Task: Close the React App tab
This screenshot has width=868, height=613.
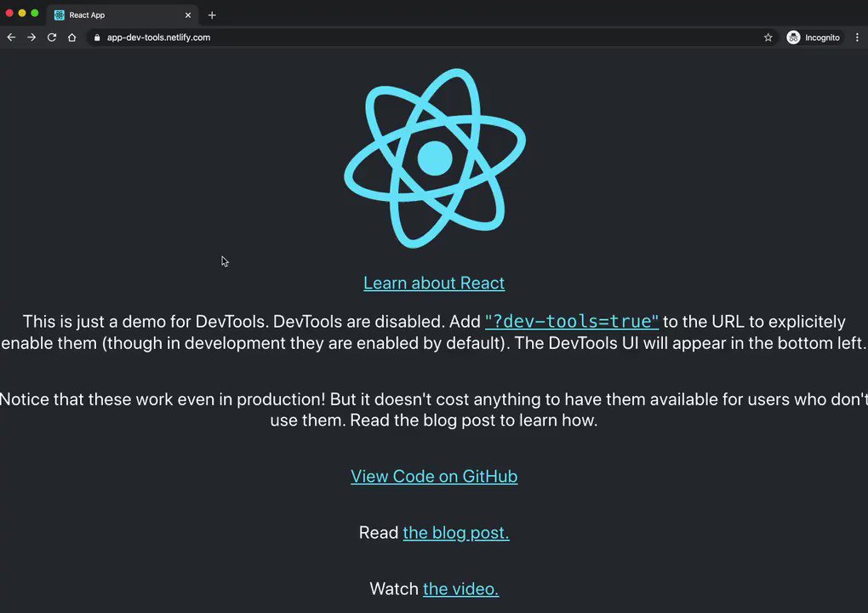Action: coord(187,14)
